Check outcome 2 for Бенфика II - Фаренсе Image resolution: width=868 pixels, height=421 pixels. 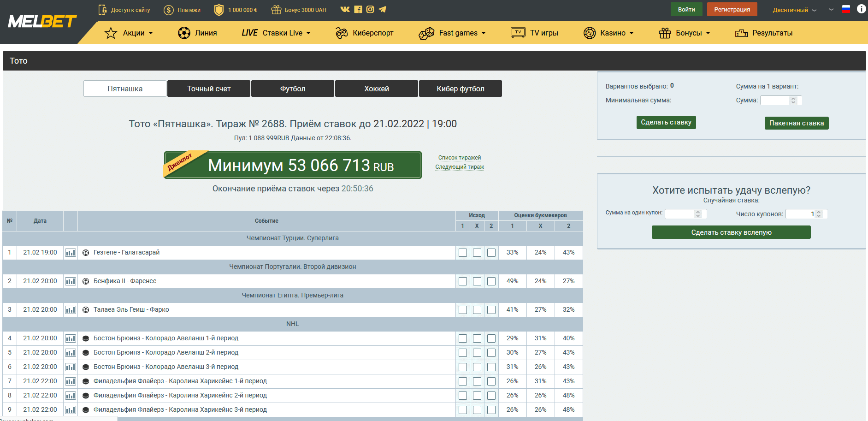click(x=491, y=281)
